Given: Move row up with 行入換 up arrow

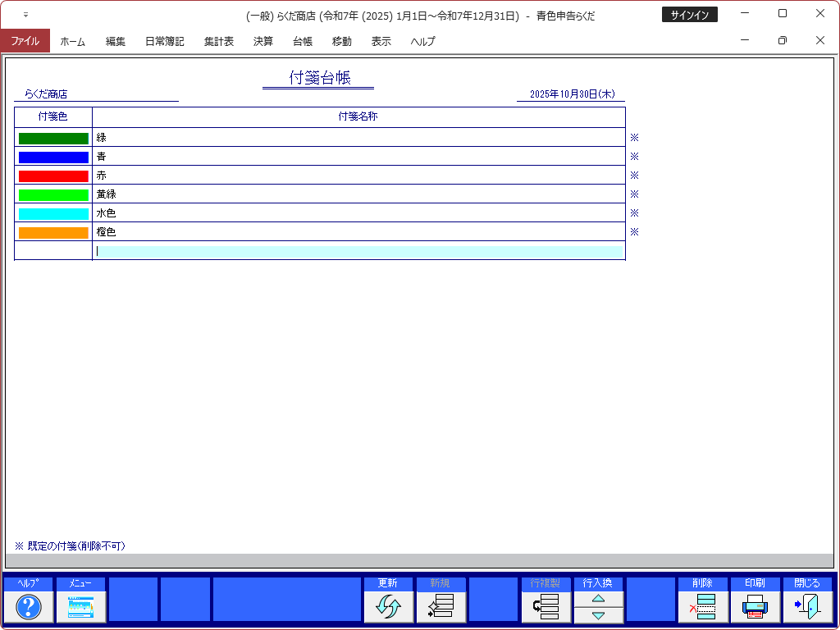Looking at the screenshot, I should (x=599, y=599).
